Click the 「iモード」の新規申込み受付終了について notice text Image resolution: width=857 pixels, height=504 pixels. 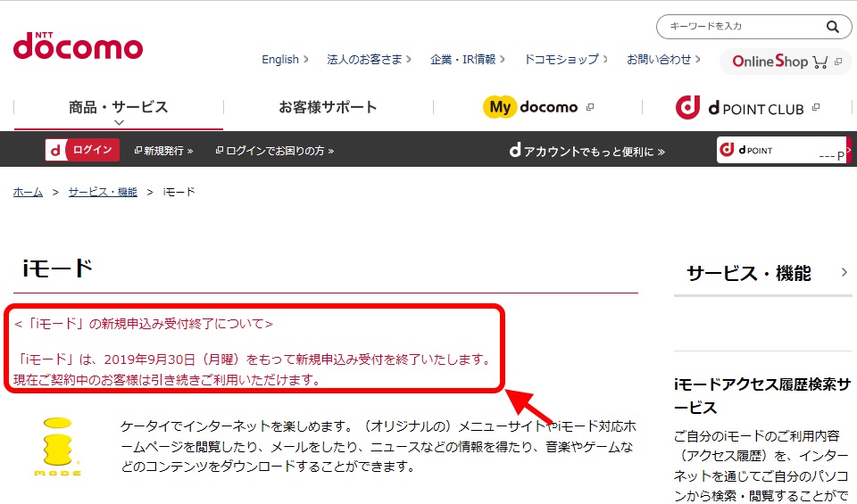[144, 324]
